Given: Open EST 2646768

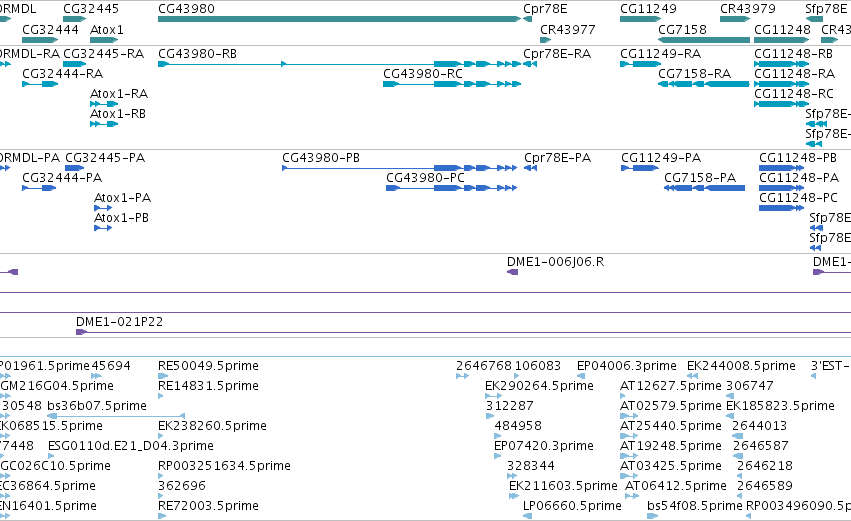Looking at the screenshot, I should click(x=484, y=366).
